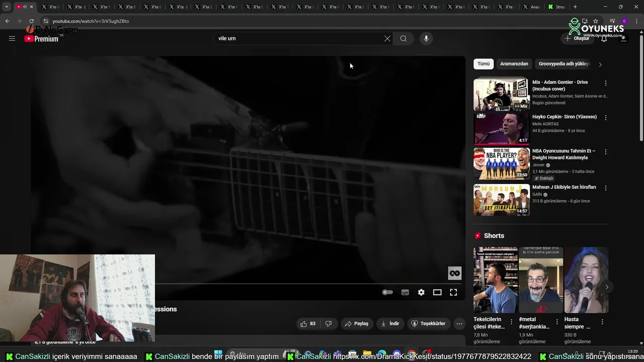The width and height of the screenshot is (644, 362).
Task: Click the Dublajlı badge on NBA video
Action: click(x=543, y=178)
